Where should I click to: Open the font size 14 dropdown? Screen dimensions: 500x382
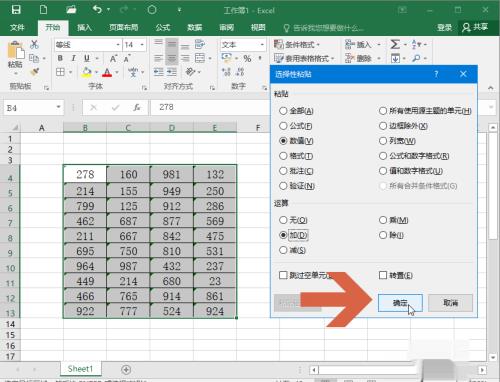142,44
